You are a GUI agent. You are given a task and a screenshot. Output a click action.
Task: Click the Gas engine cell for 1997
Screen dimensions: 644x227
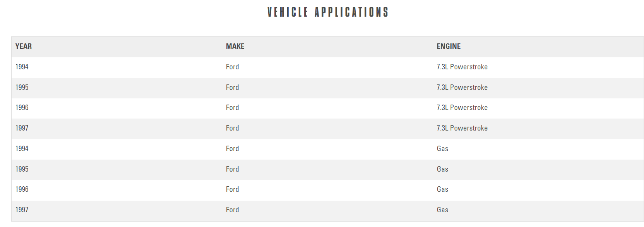point(442,210)
